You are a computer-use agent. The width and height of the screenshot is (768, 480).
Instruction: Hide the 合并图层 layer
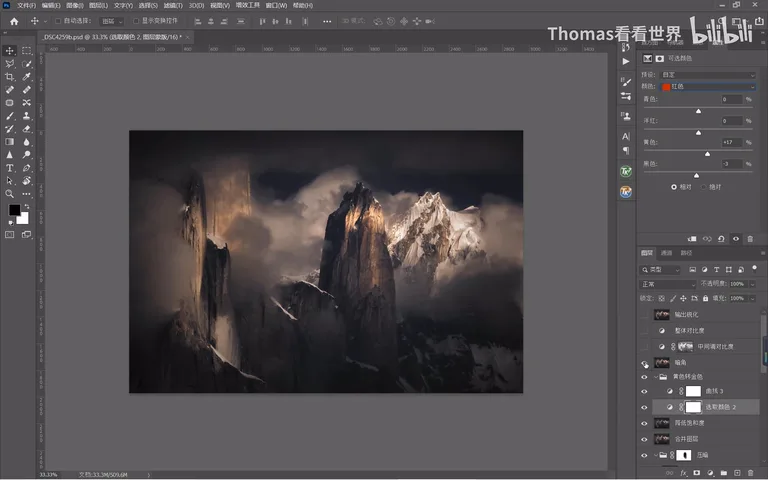coord(645,439)
